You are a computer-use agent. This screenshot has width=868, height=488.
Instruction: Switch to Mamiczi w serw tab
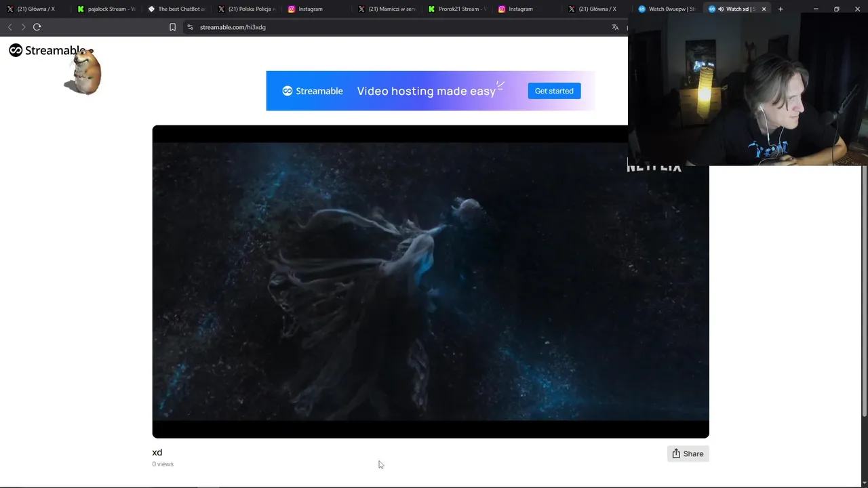click(x=387, y=9)
